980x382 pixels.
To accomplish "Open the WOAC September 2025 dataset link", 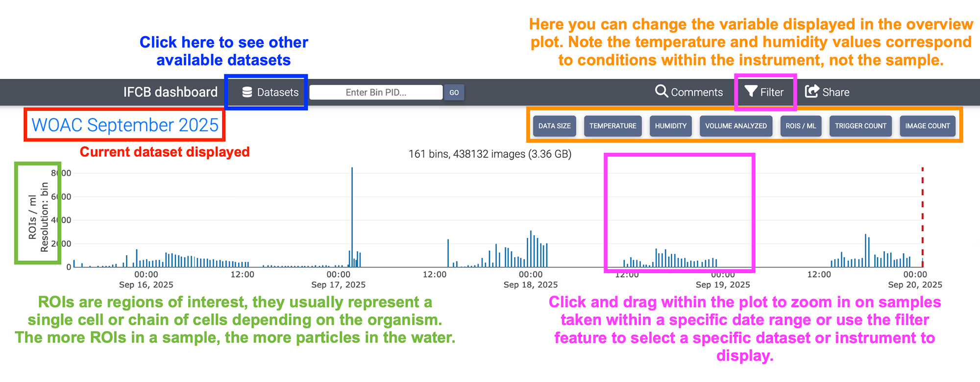I will [x=125, y=125].
